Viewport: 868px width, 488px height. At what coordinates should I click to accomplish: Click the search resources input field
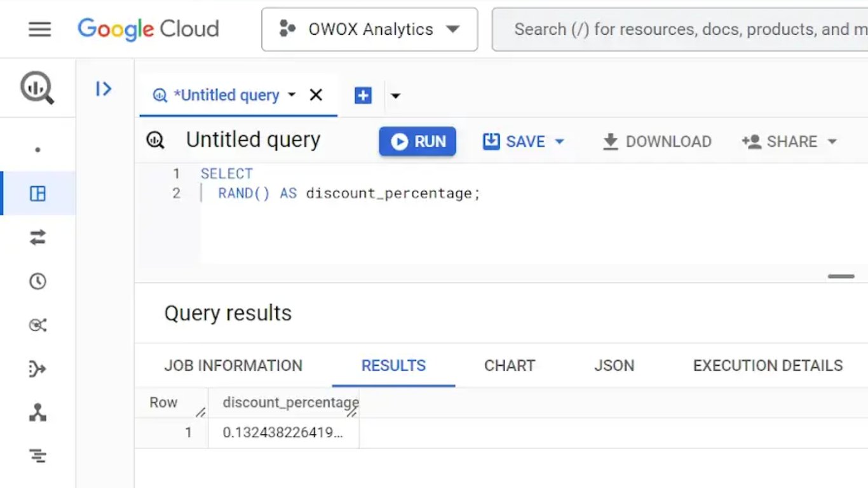(680, 29)
